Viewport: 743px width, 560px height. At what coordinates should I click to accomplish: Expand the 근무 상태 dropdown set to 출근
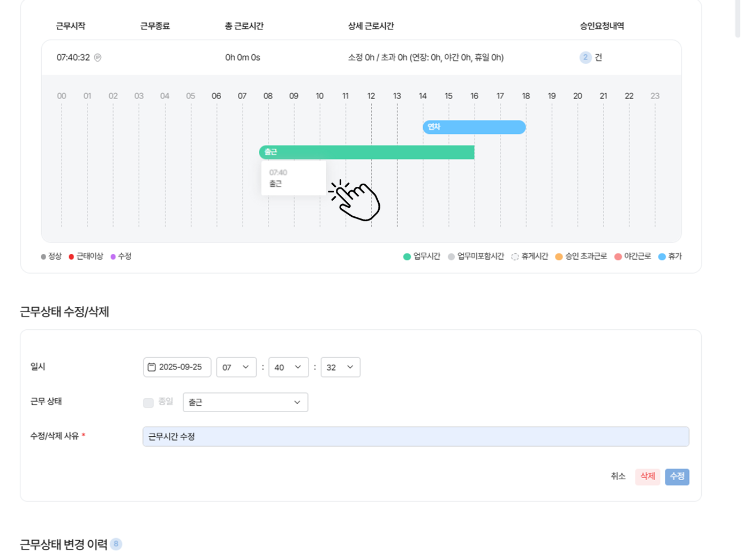click(x=245, y=403)
